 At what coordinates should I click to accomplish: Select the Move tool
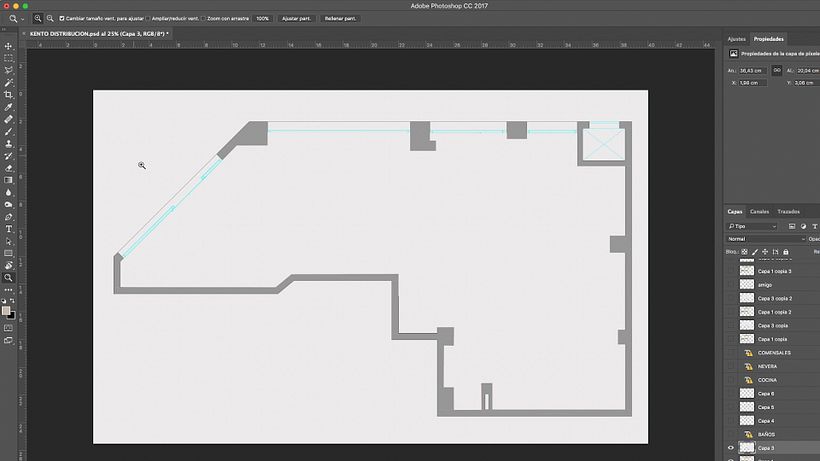pyautogui.click(x=8, y=46)
